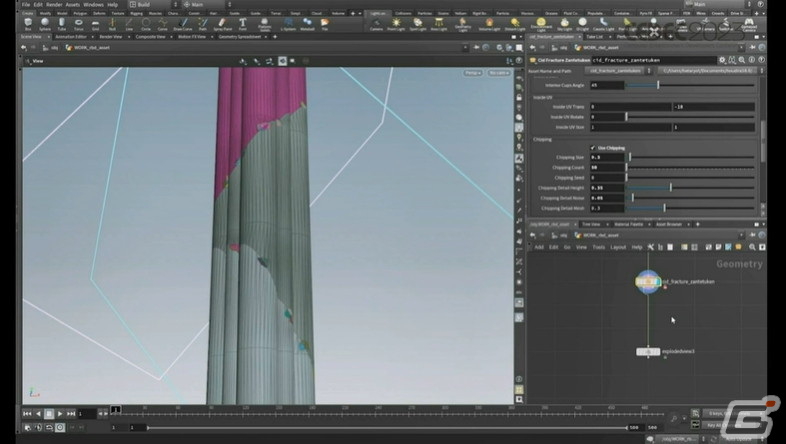Click the parameter panel search icon

[x=741, y=60]
